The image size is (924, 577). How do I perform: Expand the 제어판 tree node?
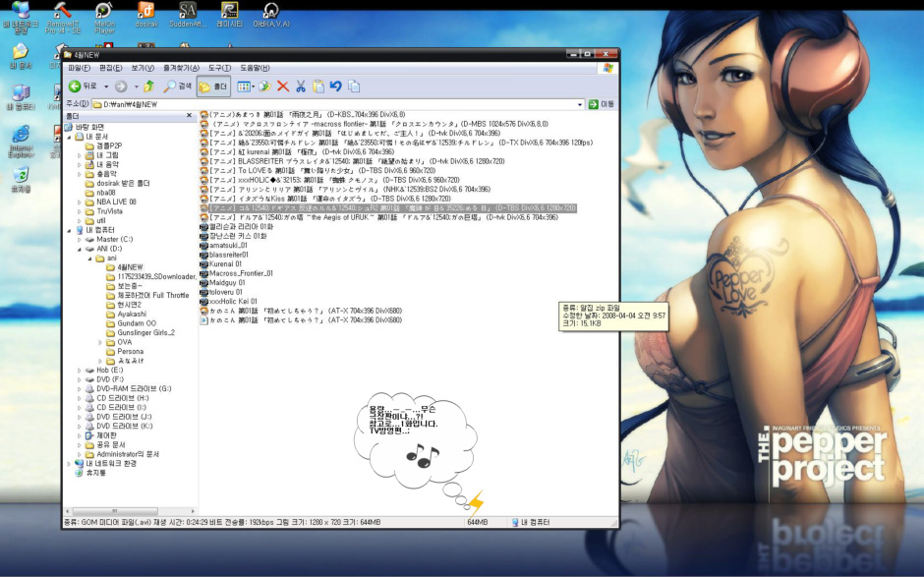(80, 436)
